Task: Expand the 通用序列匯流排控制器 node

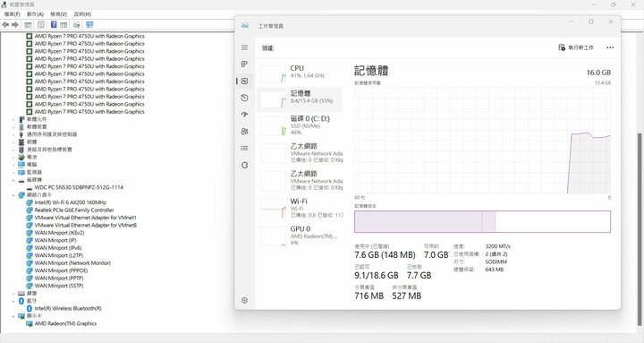Action: [x=13, y=134]
